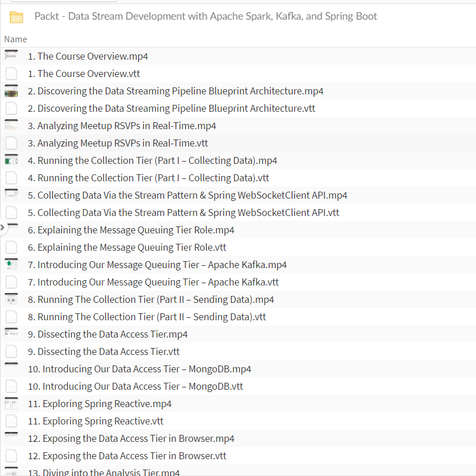
Task: Click the video thumbnail for 1. The Course Overview.mp4
Action: coord(11,56)
